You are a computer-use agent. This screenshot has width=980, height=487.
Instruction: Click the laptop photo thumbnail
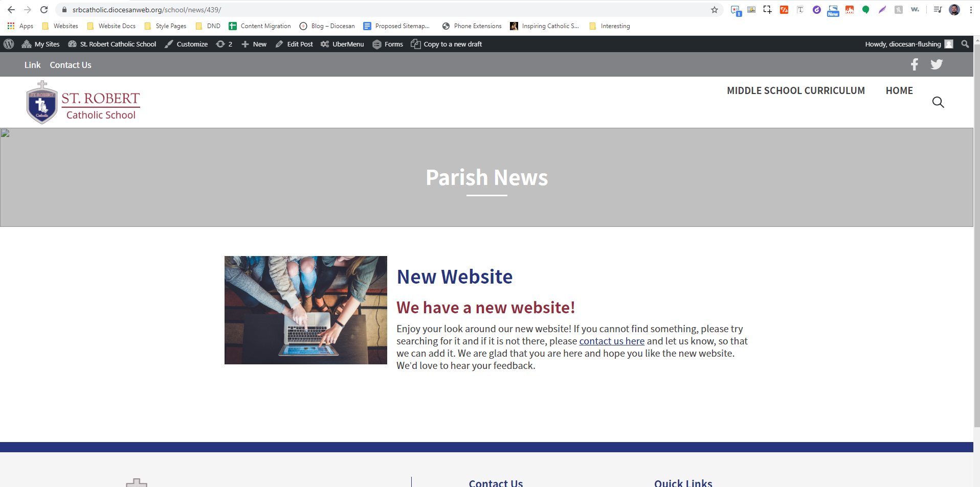click(305, 310)
